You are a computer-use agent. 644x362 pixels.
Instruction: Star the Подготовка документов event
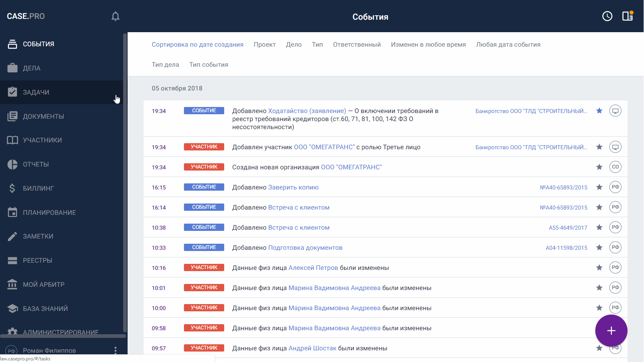pyautogui.click(x=599, y=247)
